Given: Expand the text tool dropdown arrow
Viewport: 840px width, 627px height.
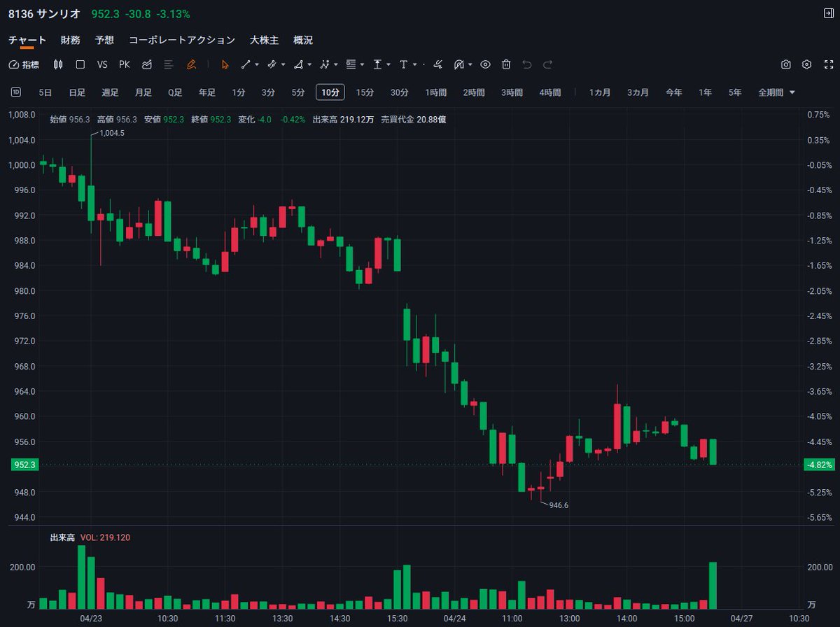Looking at the screenshot, I should click(415, 64).
